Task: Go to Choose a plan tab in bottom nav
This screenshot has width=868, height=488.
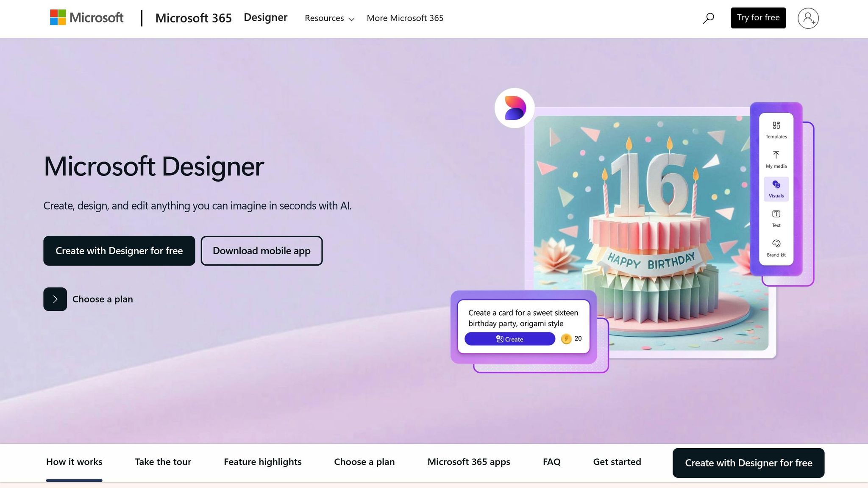Action: click(364, 462)
